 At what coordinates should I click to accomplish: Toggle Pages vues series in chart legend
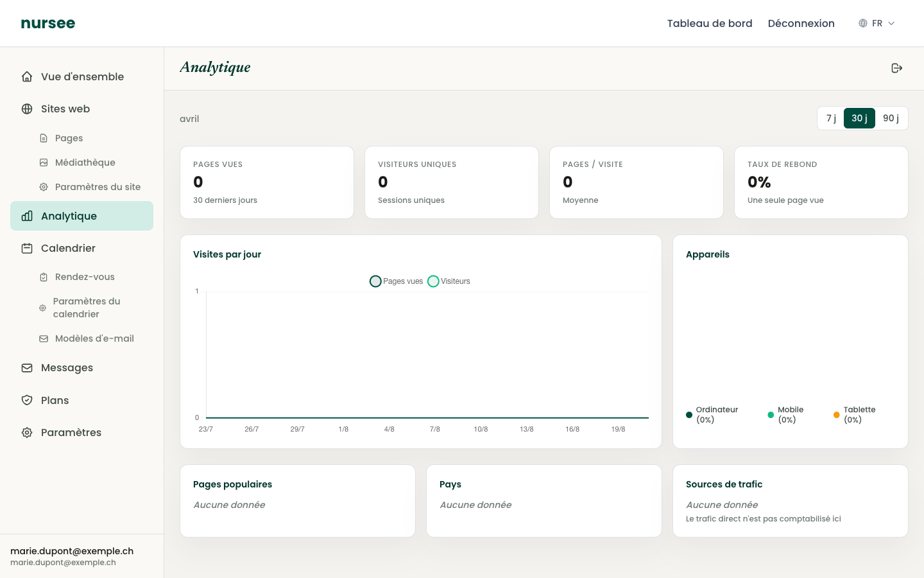coord(397,281)
